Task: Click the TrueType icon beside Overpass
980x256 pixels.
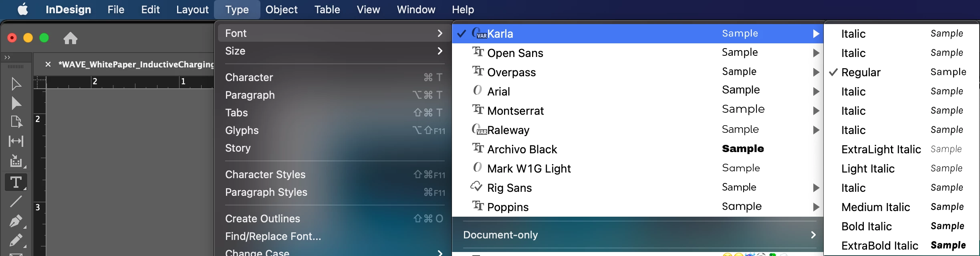Action: (x=478, y=71)
